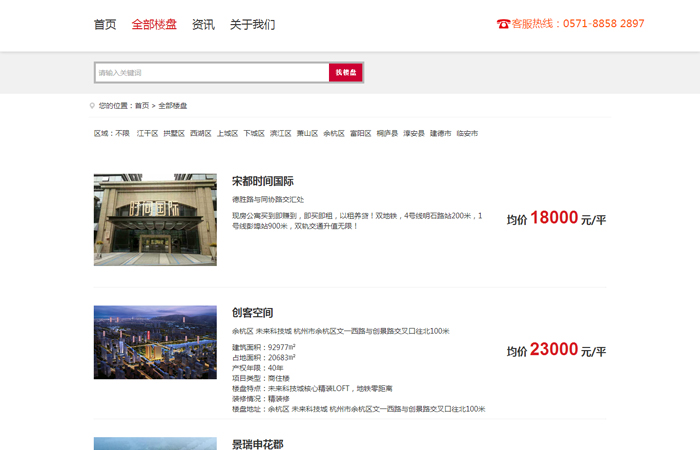Click the address 德胜路与同协路交汇处

tap(268, 200)
